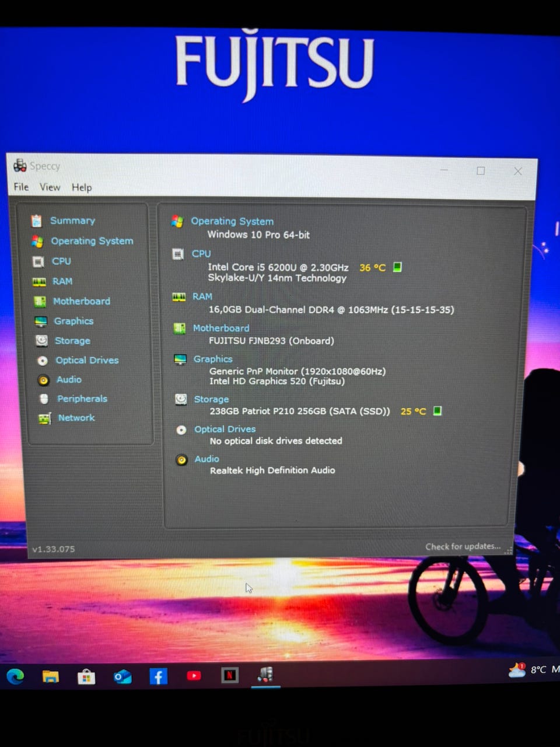Click Optical Drives heading link in summary

click(x=225, y=429)
